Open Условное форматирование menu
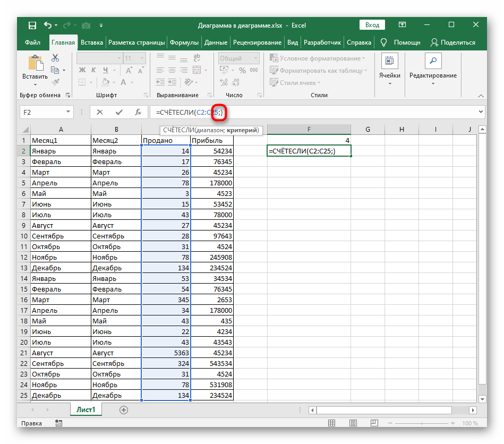Viewport: 504px width, 444px height. tap(317, 58)
